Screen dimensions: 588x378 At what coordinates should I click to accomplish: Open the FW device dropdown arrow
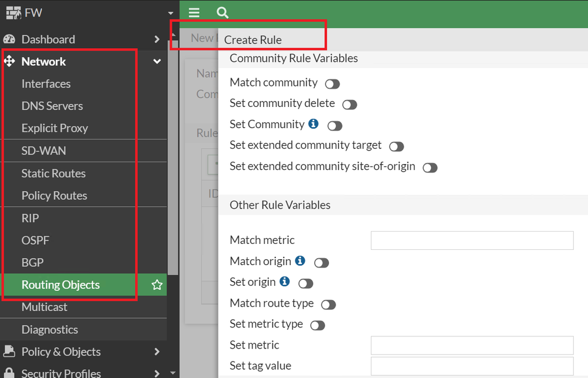click(x=171, y=13)
